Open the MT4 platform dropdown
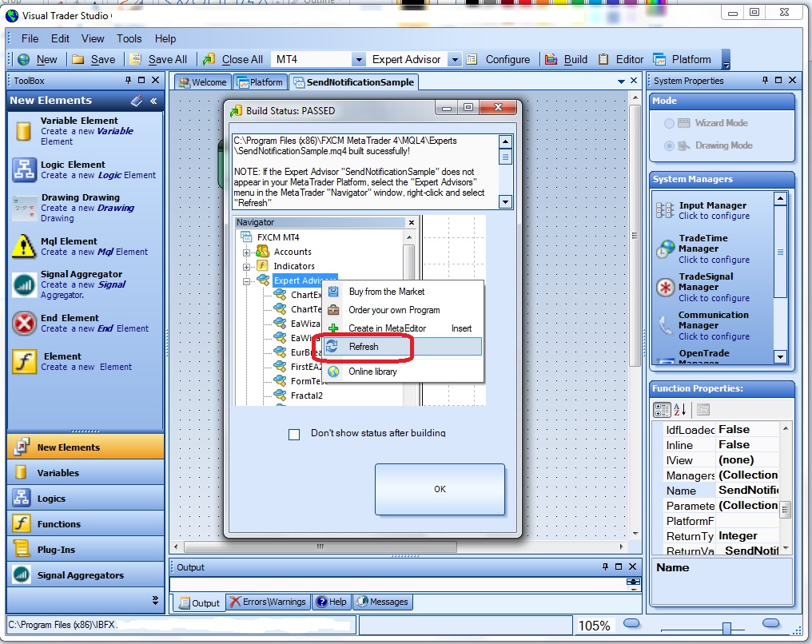 357,59
